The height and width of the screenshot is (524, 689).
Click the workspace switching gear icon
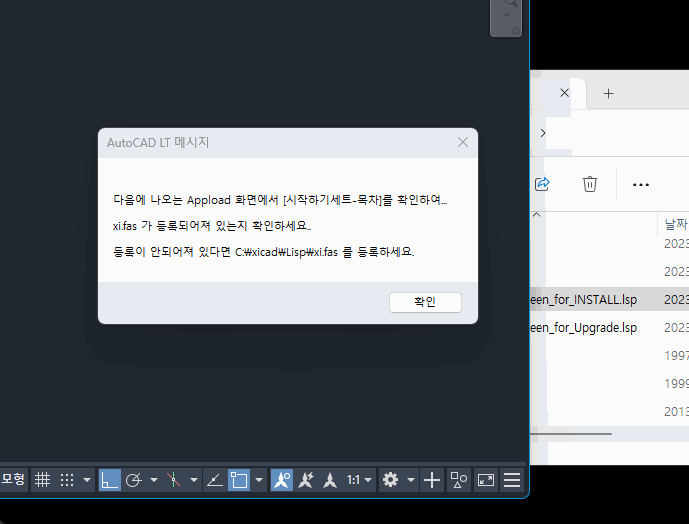pos(390,480)
